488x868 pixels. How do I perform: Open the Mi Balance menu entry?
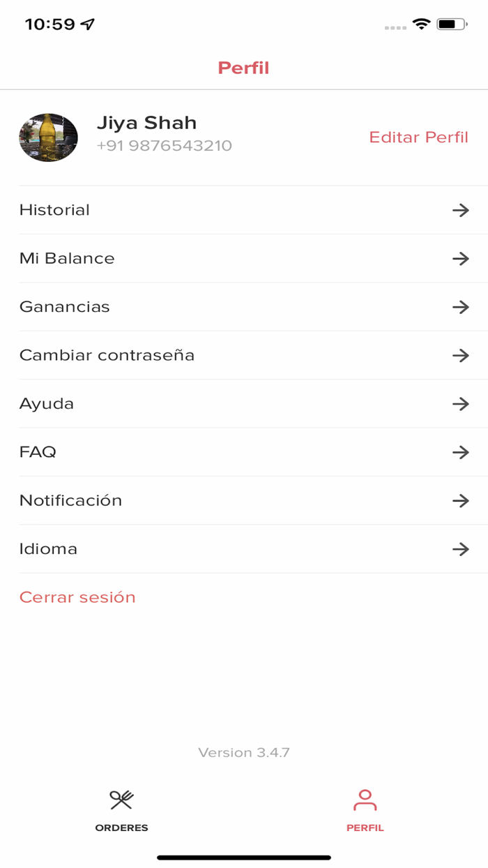(67, 258)
